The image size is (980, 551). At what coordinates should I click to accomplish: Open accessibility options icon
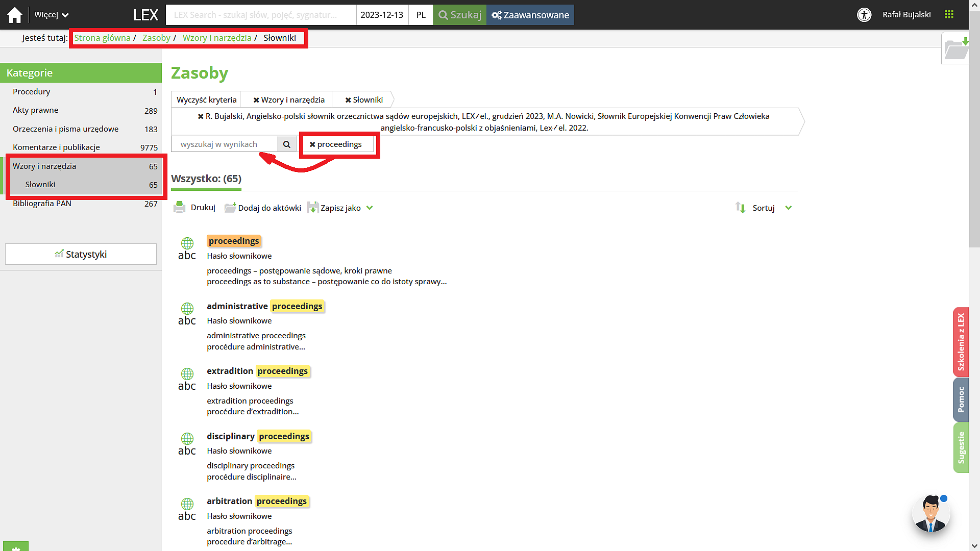click(864, 15)
